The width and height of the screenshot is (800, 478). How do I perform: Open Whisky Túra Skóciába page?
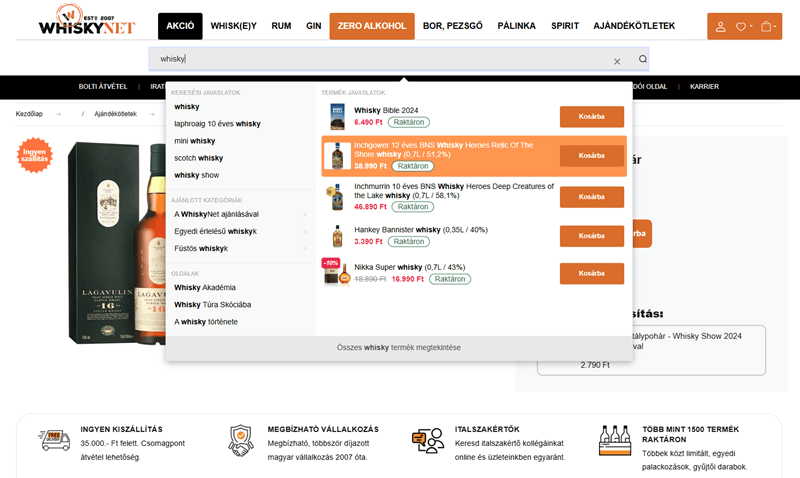212,305
